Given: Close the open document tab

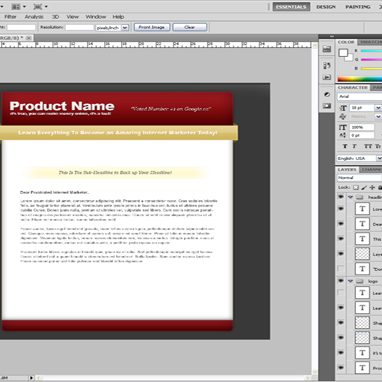Looking at the screenshot, I should point(29,38).
